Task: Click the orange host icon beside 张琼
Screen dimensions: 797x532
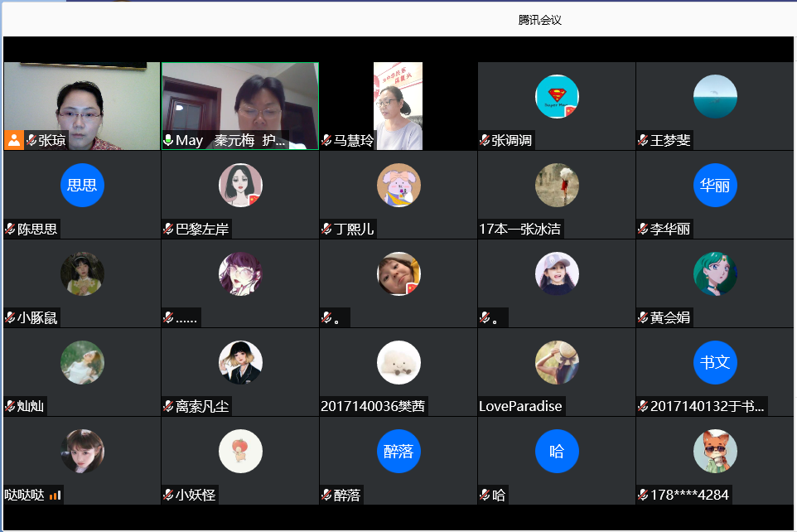Action: 14,140
